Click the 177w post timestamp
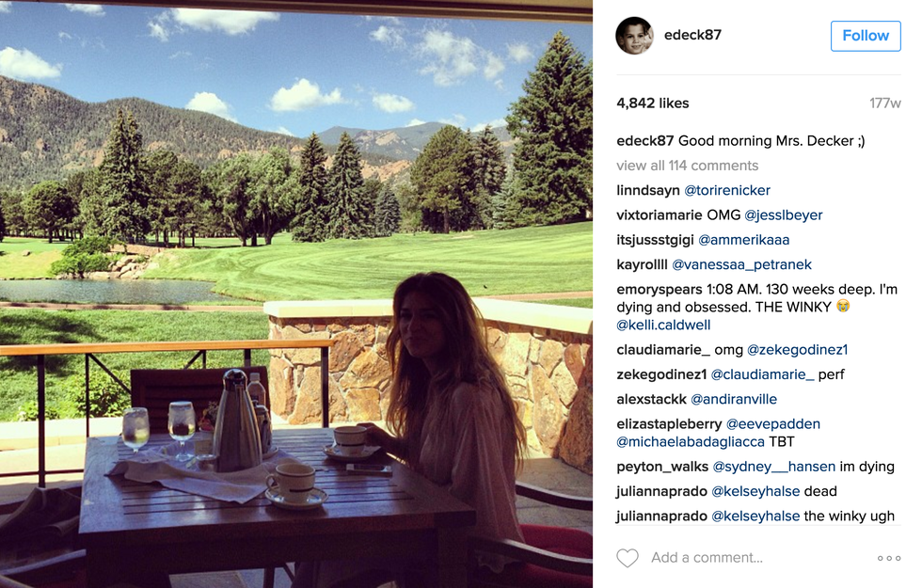The image size is (922, 588). [x=885, y=103]
